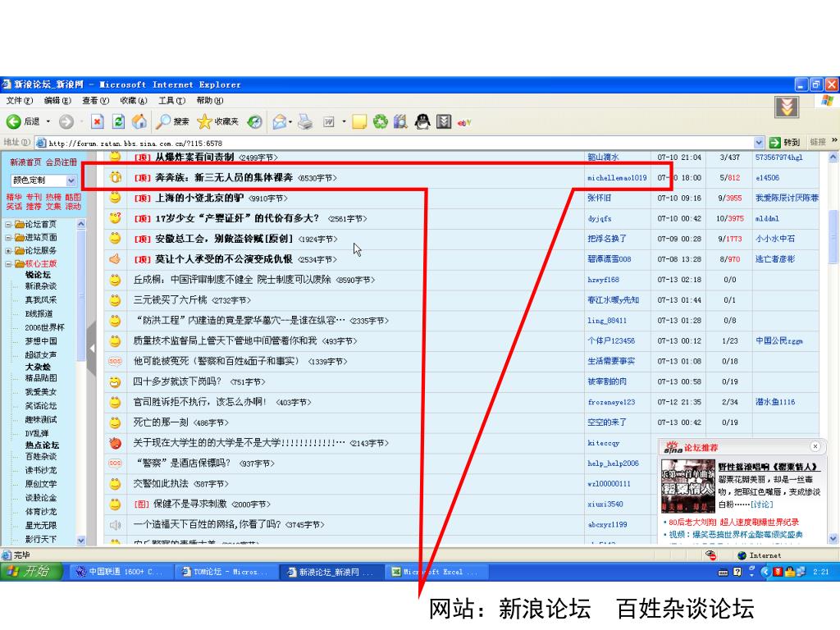Open the 罂粟情人 thumbnail in 论坛推荐
Screen dimensions: 840x630
point(688,486)
